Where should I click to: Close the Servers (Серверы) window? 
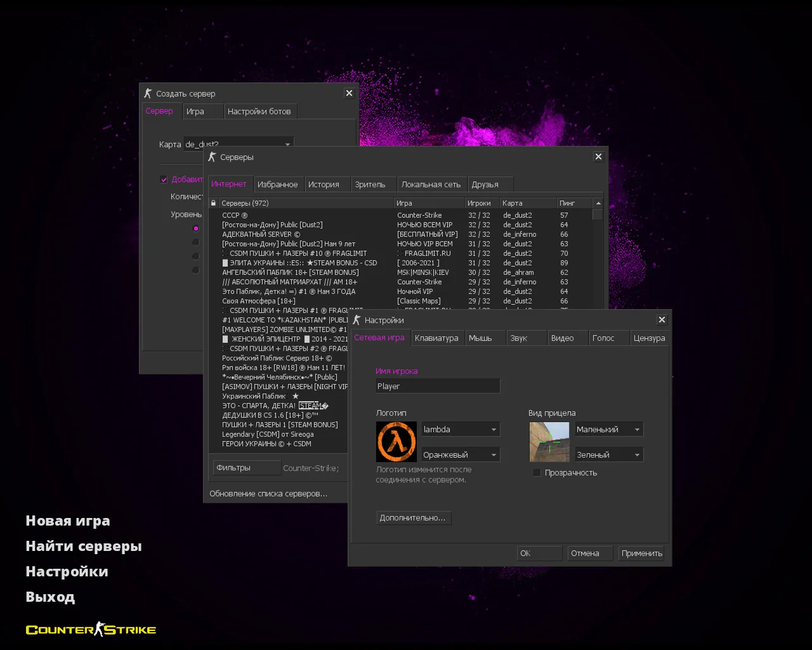(598, 157)
